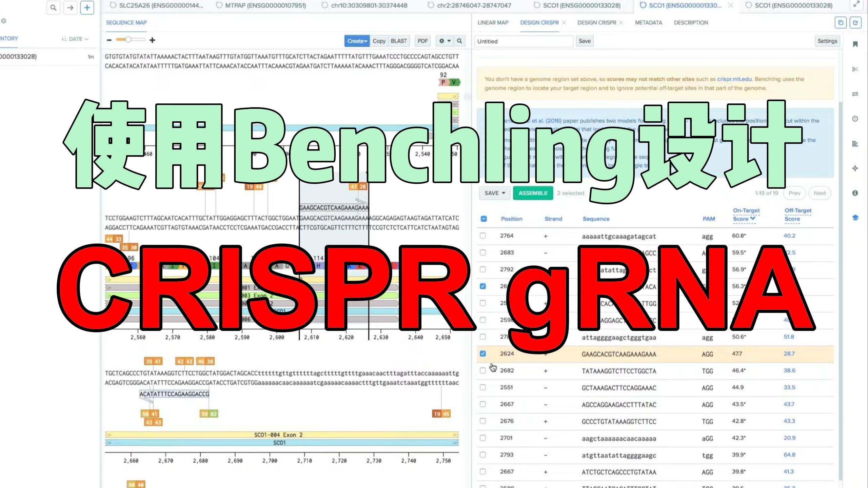Open the bookmark annotations icon in the right rail

855,44
